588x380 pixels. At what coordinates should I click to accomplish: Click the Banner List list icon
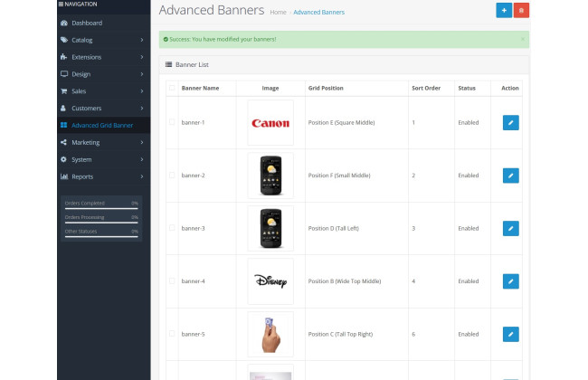169,64
